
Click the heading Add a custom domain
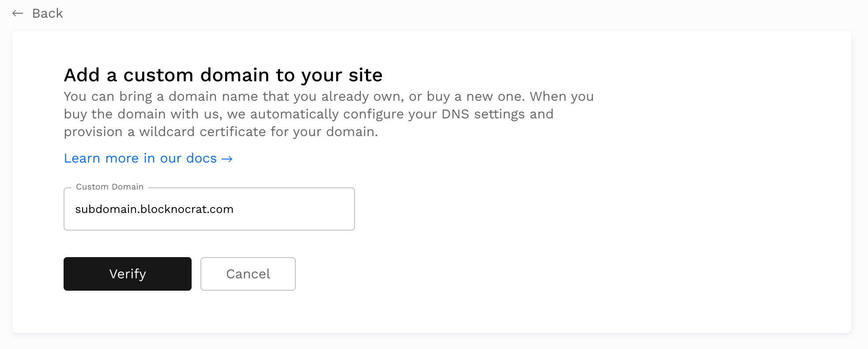point(223,75)
